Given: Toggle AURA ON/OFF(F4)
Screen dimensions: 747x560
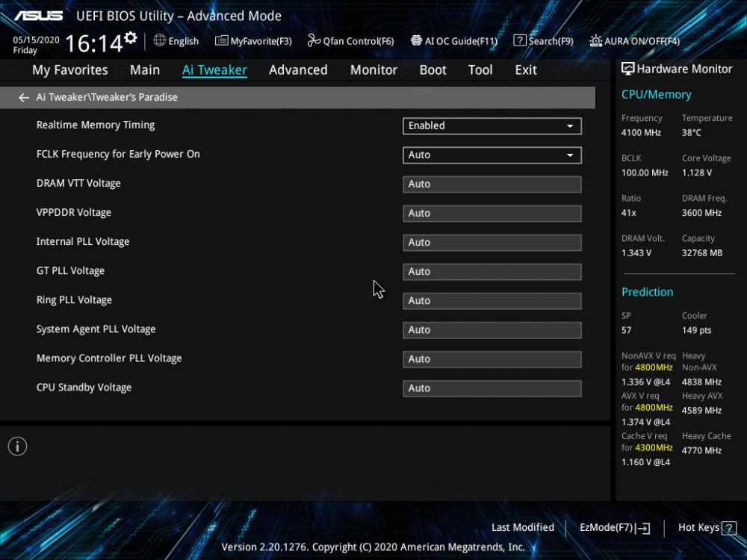Looking at the screenshot, I should tap(634, 41).
